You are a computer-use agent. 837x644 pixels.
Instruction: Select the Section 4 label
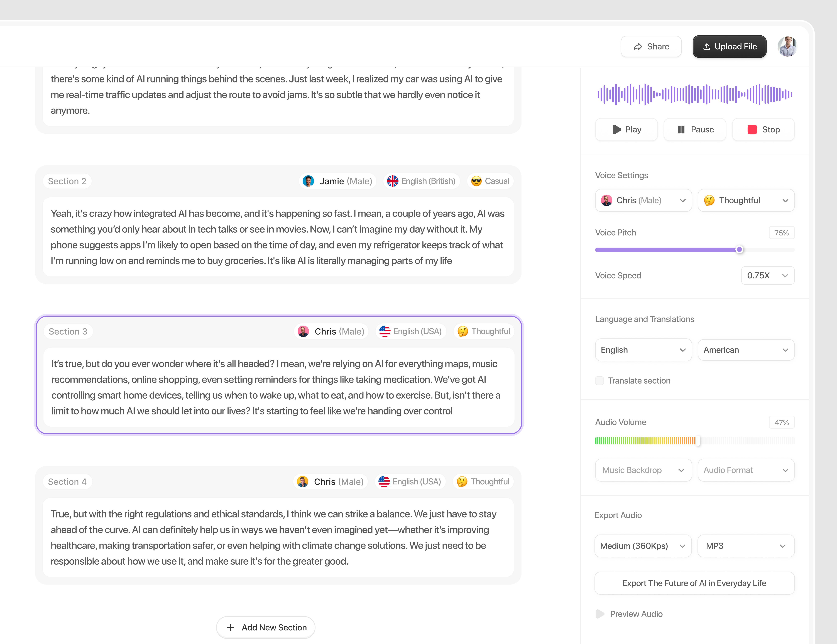(x=67, y=482)
